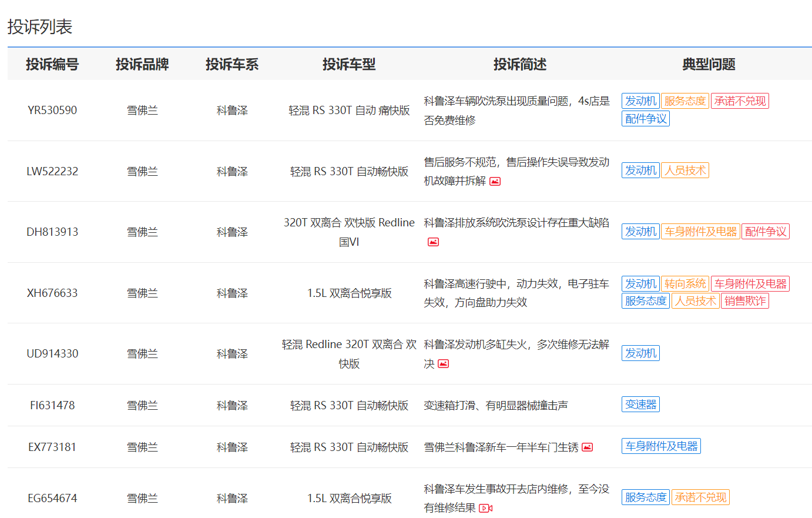Click brand 雪佛兰 in YR530590 row

(142, 111)
